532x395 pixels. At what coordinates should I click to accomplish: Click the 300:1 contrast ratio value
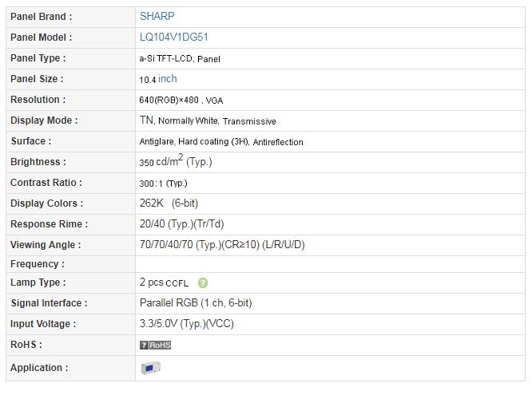click(x=163, y=184)
